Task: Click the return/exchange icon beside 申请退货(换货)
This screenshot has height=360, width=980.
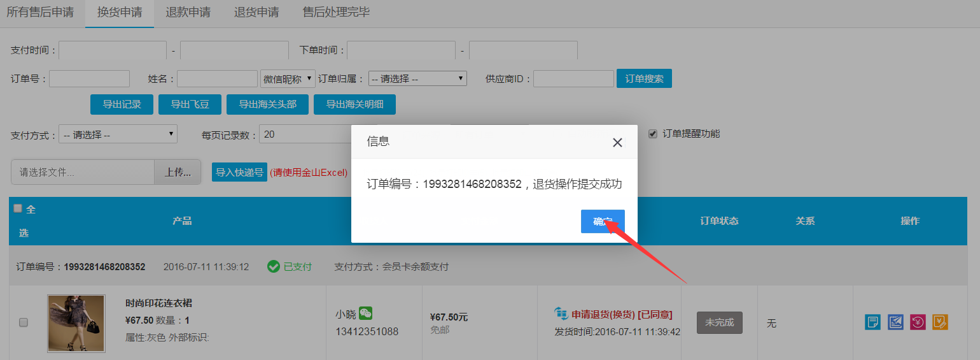Action: [x=561, y=314]
